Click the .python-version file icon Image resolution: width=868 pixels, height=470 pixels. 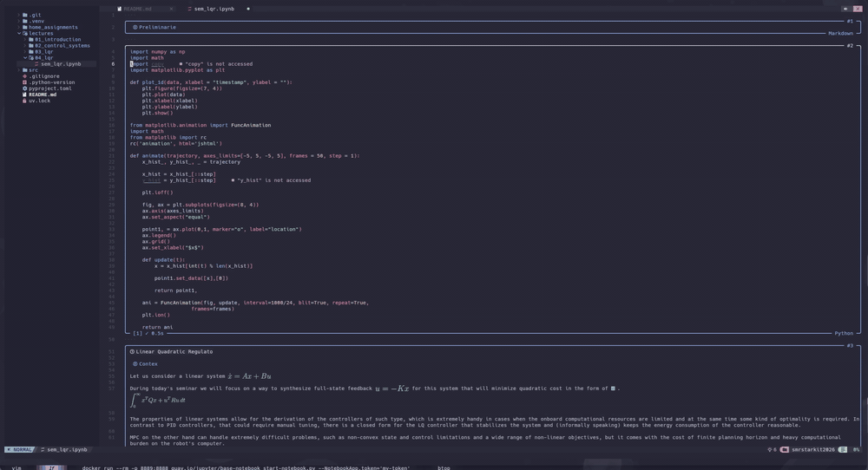[25, 82]
